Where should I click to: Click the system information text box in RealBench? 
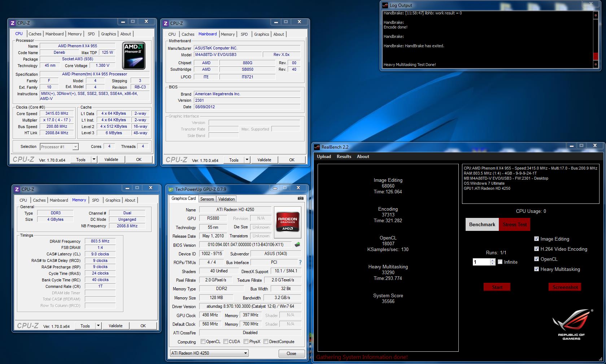pos(530,184)
